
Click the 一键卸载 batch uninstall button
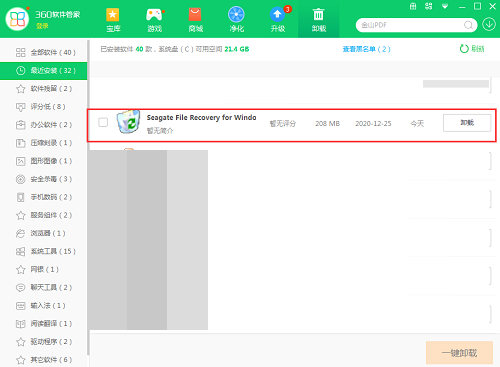click(x=459, y=353)
